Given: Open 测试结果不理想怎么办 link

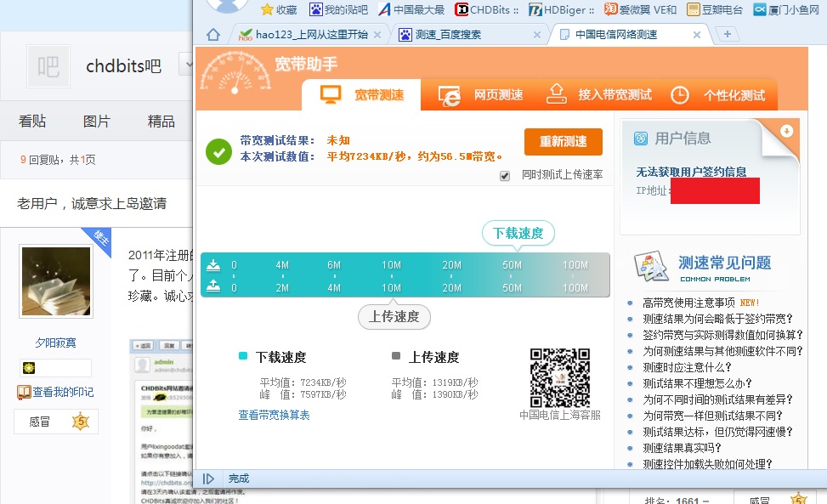Looking at the screenshot, I should (x=697, y=383).
